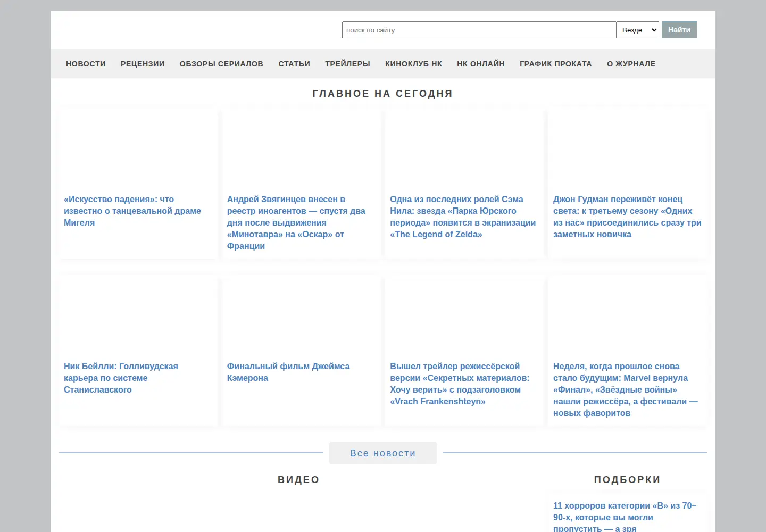Click the «Подборки» section heading
Viewport: 766px width, 532px height.
pos(628,480)
